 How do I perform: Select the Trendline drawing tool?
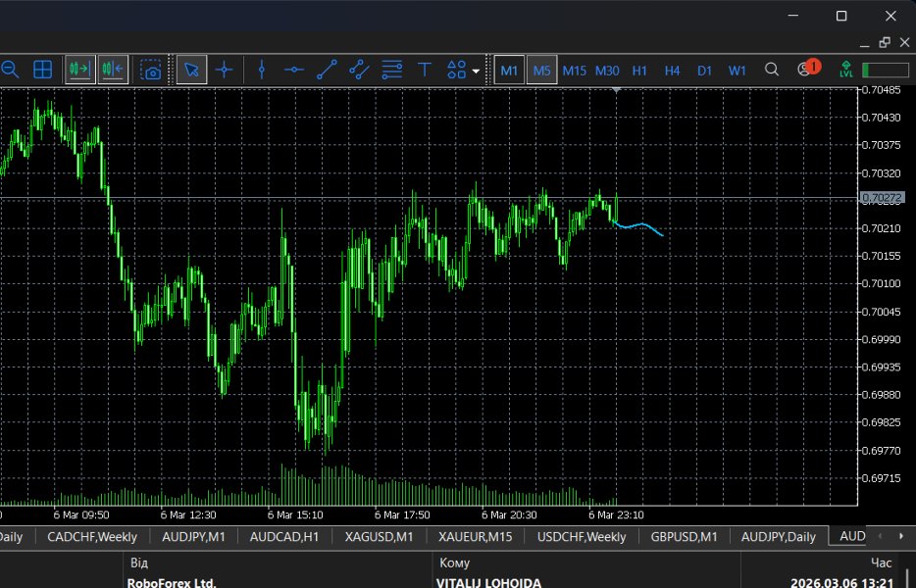(x=327, y=70)
